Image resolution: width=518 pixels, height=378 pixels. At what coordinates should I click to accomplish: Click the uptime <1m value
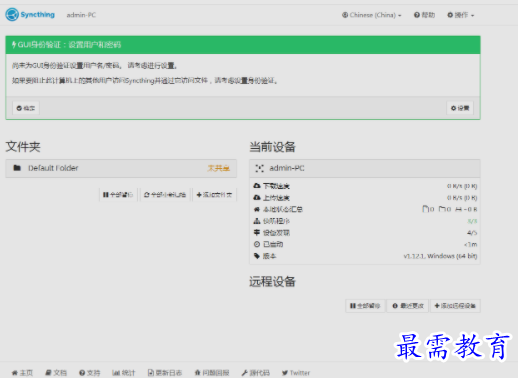[471, 244]
